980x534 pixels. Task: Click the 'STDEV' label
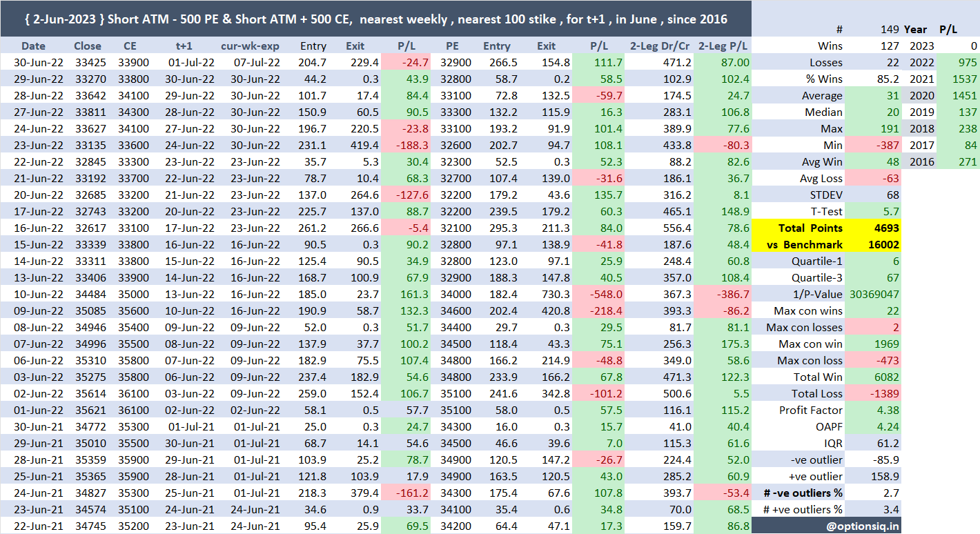pyautogui.click(x=825, y=195)
